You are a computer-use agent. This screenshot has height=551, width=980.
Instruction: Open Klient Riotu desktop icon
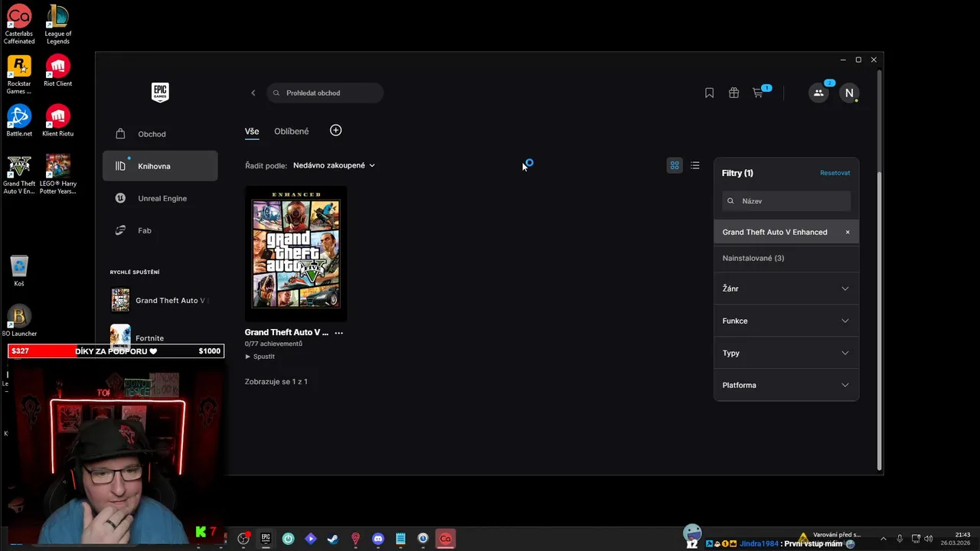[57, 121]
